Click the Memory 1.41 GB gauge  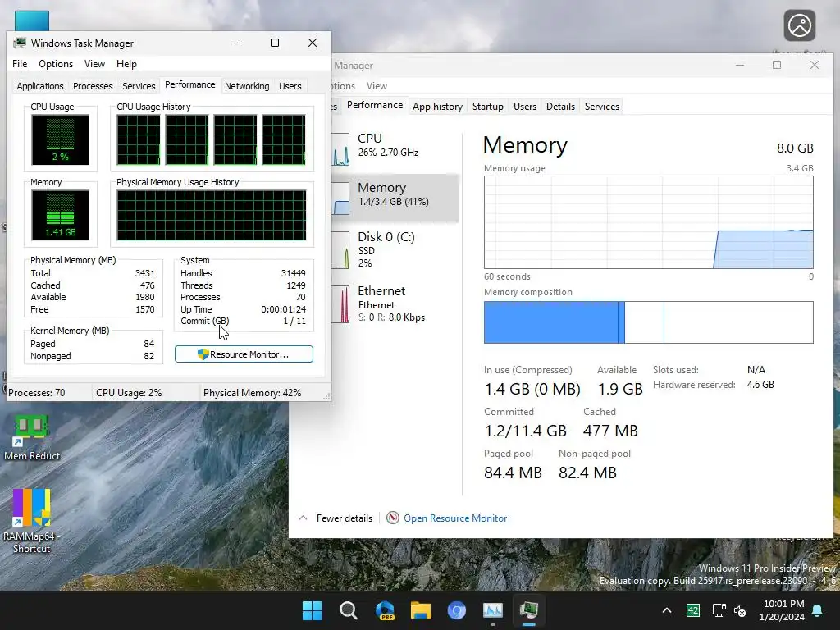click(60, 215)
